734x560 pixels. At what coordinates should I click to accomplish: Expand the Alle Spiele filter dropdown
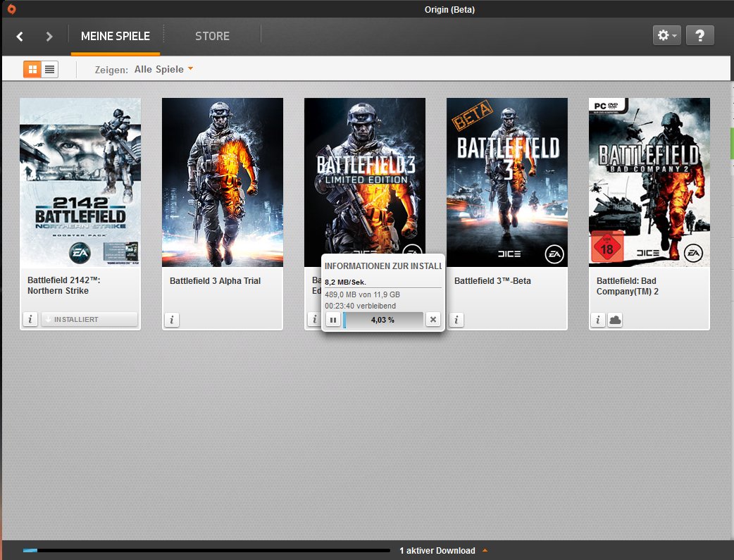pos(164,69)
